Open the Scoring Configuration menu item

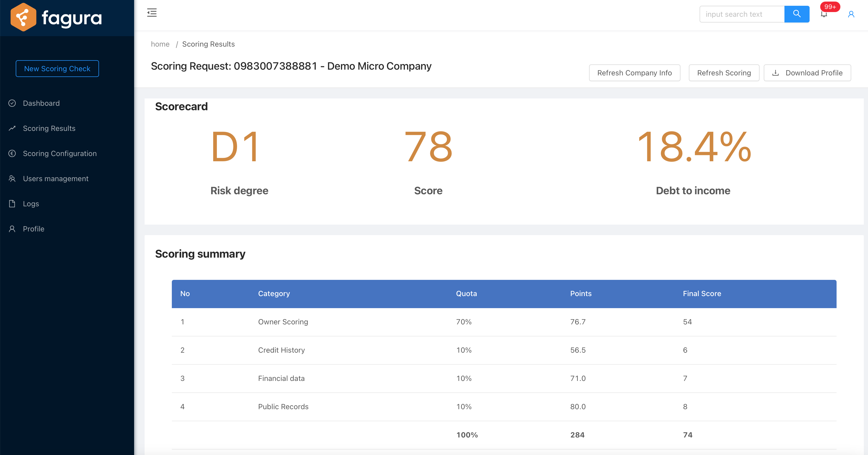(60, 154)
